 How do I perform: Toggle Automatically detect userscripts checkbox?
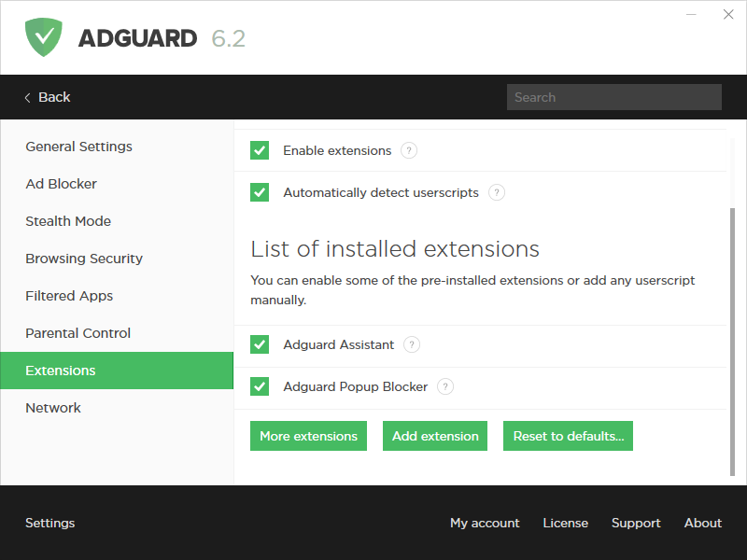(260, 192)
